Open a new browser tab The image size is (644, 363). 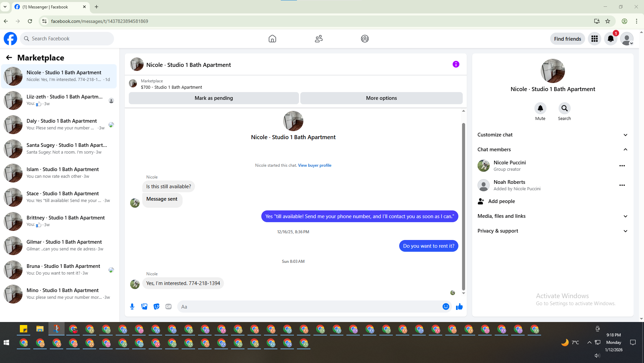point(97,7)
